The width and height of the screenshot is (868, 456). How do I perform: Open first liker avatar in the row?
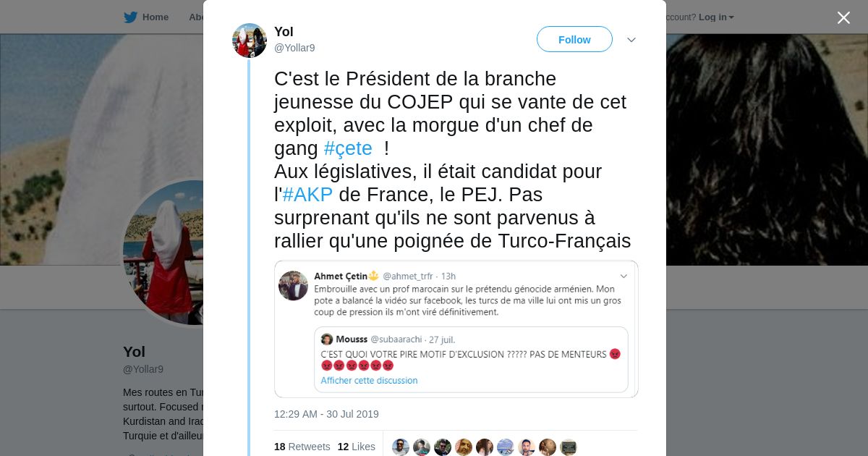pyautogui.click(x=401, y=447)
